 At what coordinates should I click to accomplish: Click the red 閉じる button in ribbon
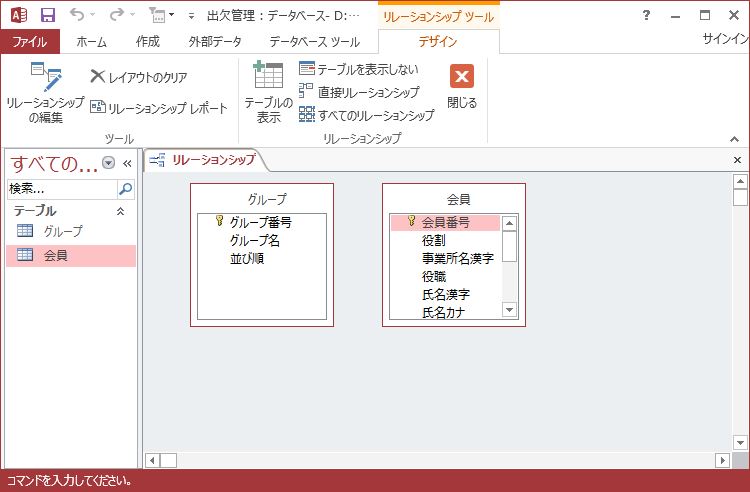click(x=462, y=85)
